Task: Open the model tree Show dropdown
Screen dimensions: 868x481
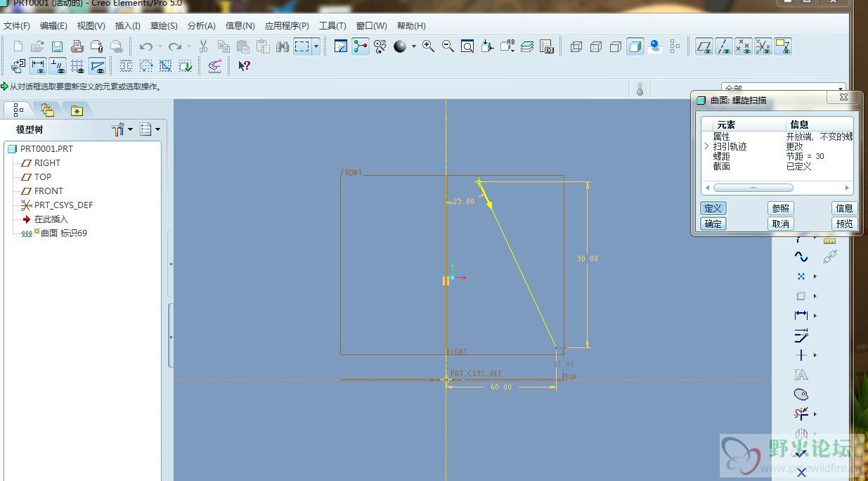Action: pyautogui.click(x=150, y=129)
